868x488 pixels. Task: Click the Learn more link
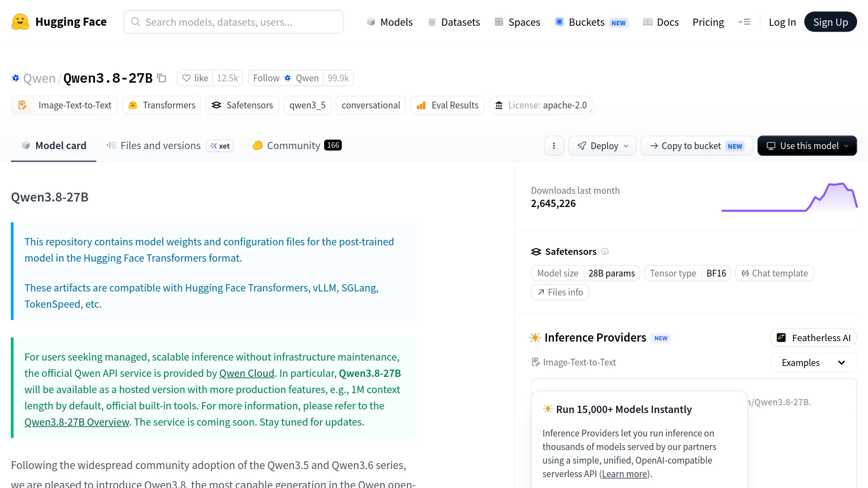point(625,474)
